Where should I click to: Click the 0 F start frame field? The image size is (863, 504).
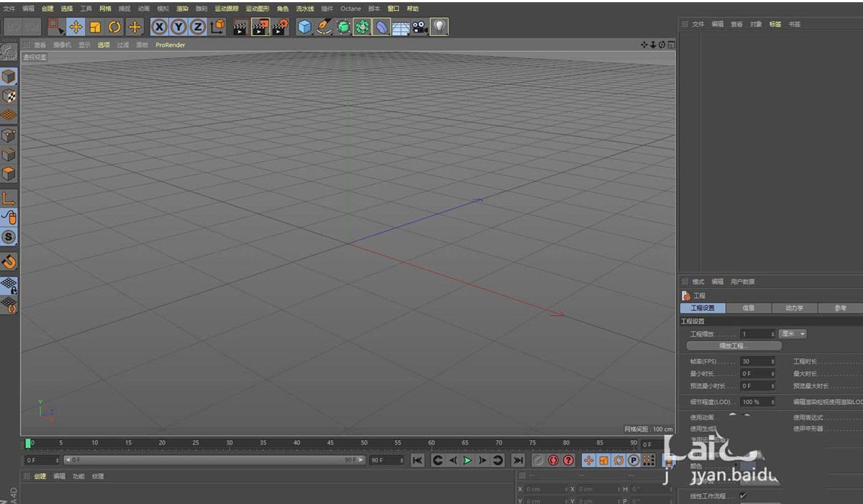[x=42, y=460]
